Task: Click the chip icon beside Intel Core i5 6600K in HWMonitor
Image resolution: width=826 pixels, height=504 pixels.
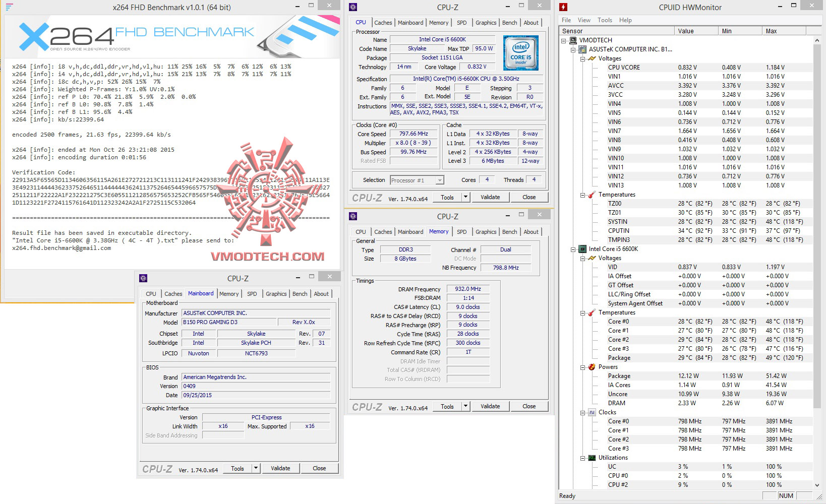Action: pos(583,249)
